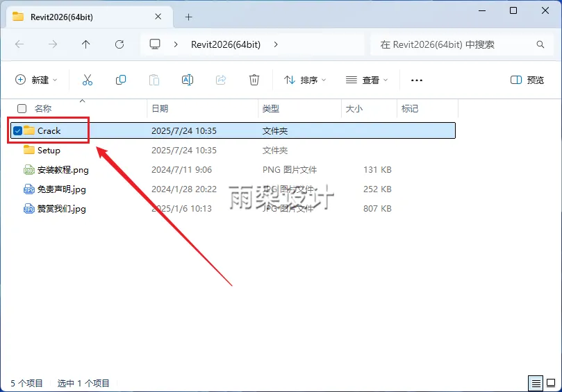Click the 免责声明.jpg file icon
This screenshot has height=392, width=562.
click(x=29, y=189)
